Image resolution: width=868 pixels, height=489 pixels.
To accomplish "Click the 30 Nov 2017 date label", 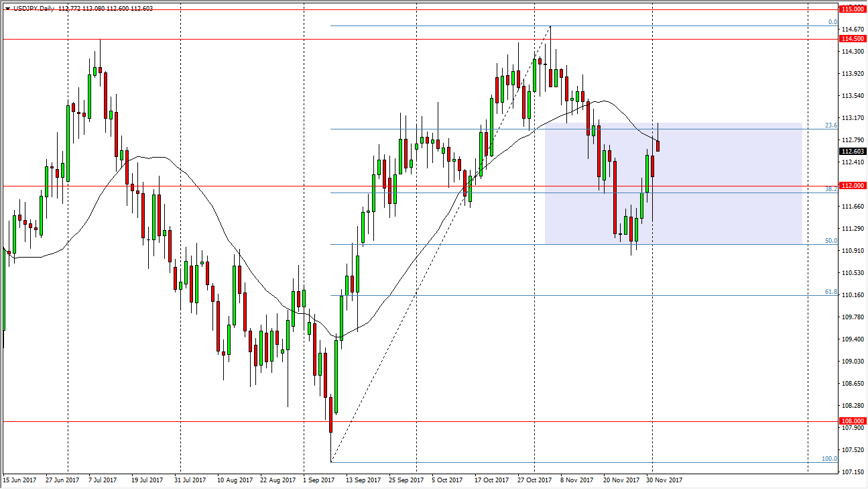I will (x=664, y=480).
